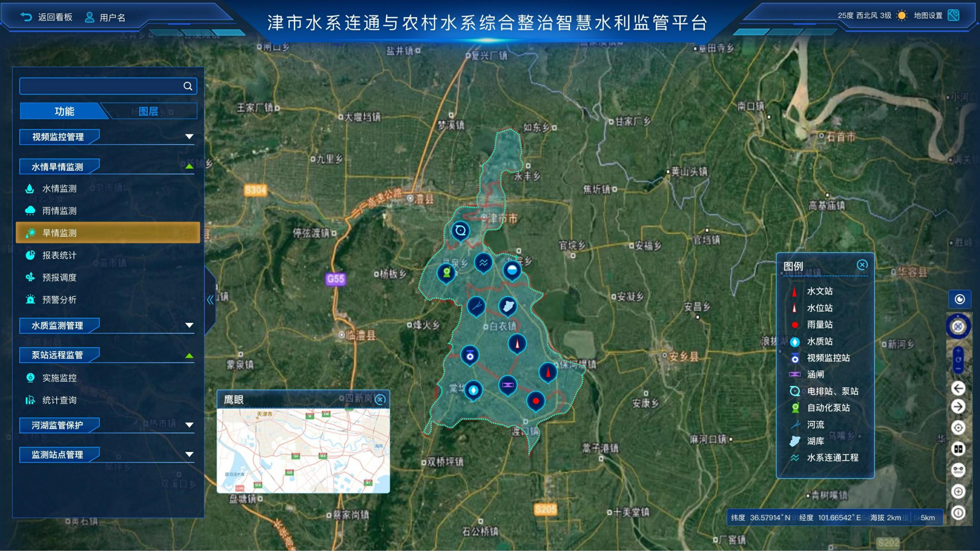
Task: Click the 湖库 lake map marker
Action: [x=508, y=307]
